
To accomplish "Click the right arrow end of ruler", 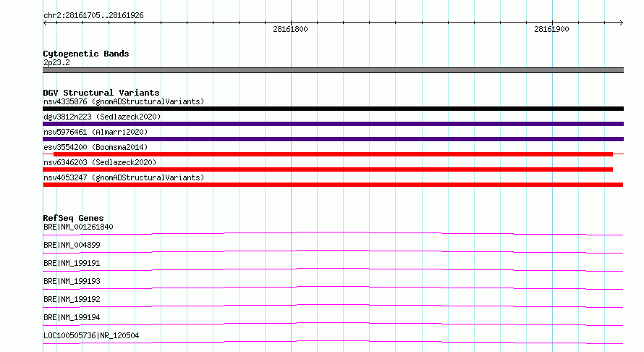I will [x=621, y=23].
